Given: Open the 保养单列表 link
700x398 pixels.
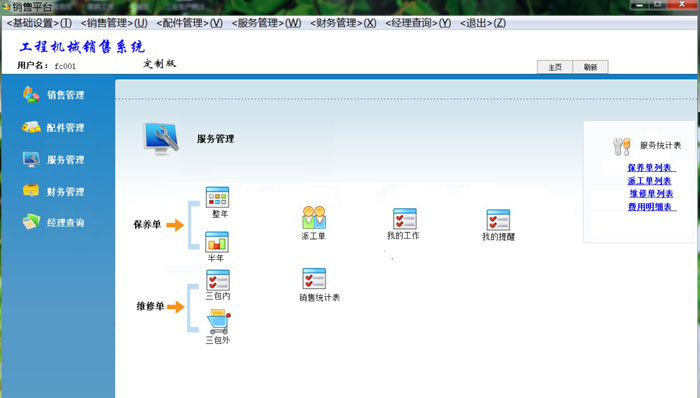Looking at the screenshot, I should point(651,168).
